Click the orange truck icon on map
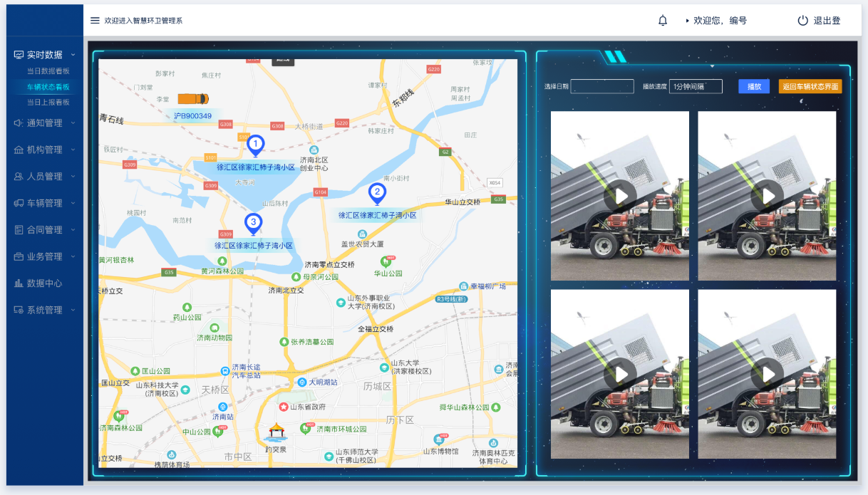 193,98
